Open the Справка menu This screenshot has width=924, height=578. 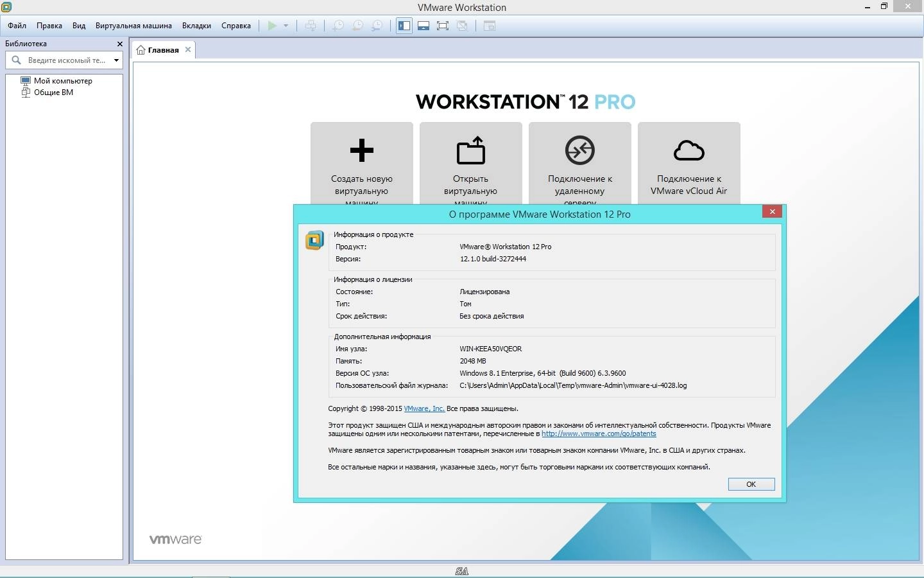pyautogui.click(x=236, y=26)
